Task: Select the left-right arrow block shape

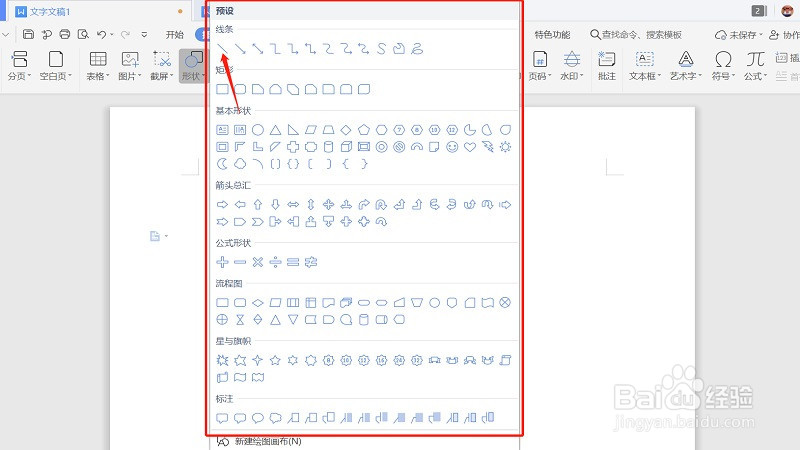Action: click(293, 205)
